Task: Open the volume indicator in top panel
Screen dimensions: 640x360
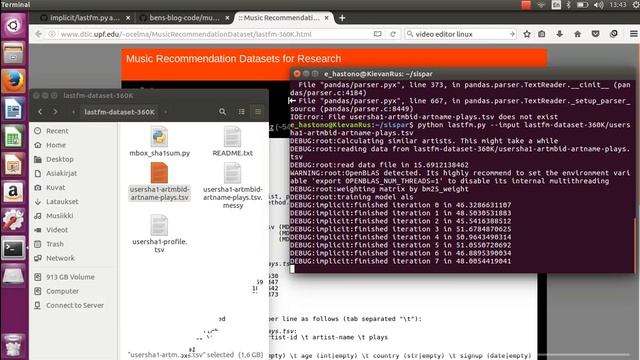Action: (598, 5)
